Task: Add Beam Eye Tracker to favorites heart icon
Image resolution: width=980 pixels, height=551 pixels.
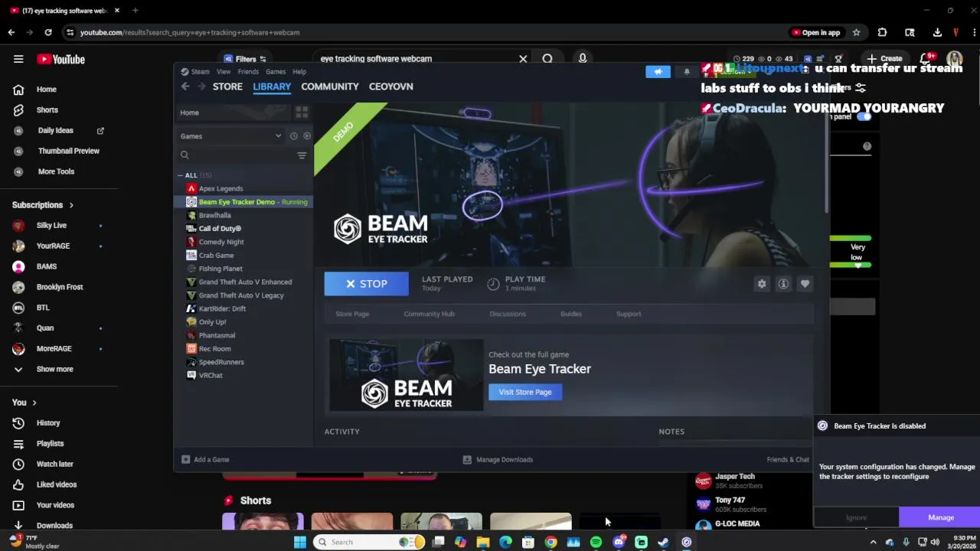Action: (x=805, y=284)
